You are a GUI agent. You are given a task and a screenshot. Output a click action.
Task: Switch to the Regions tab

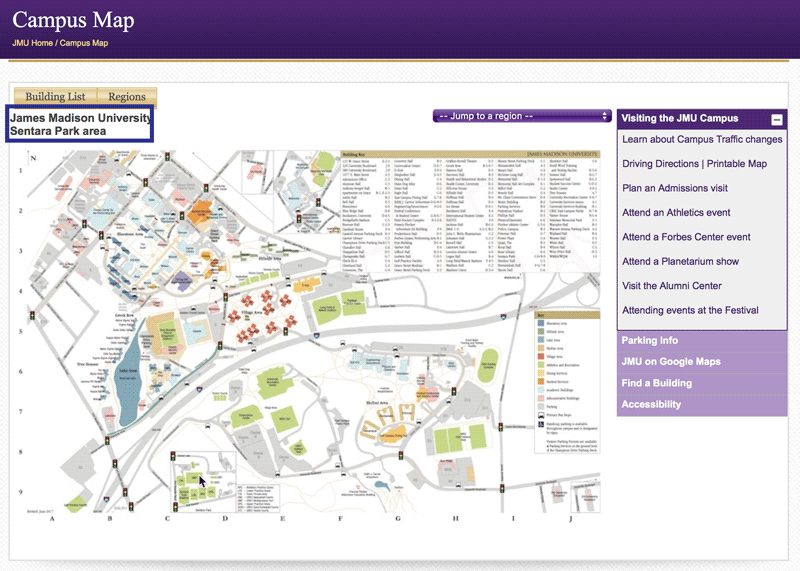(x=127, y=96)
